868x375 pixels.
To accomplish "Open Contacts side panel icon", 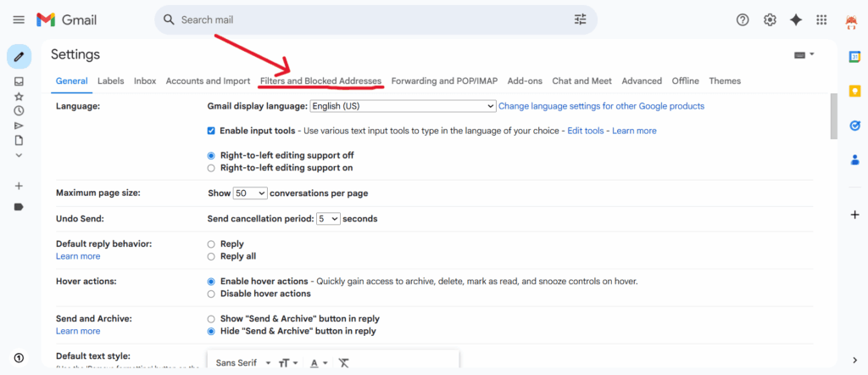I will (854, 160).
